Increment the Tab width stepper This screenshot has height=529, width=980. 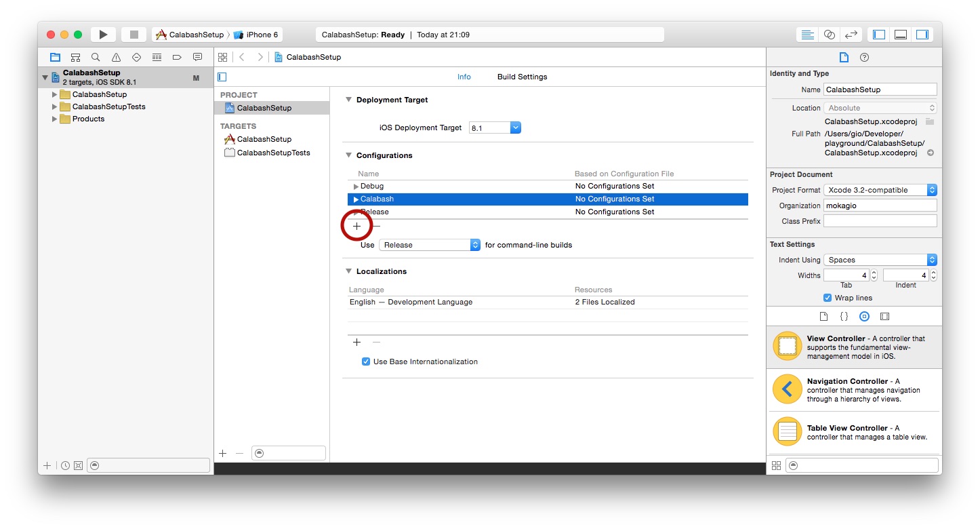tap(874, 273)
